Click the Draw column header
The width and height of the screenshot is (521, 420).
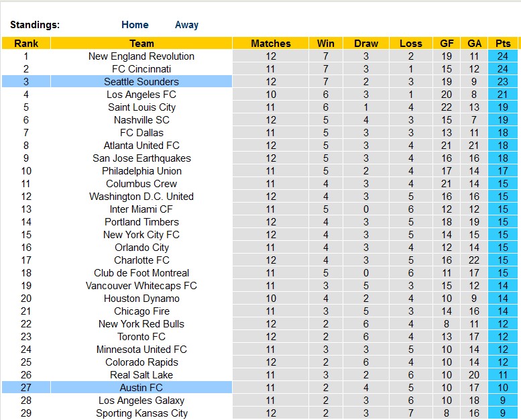366,44
